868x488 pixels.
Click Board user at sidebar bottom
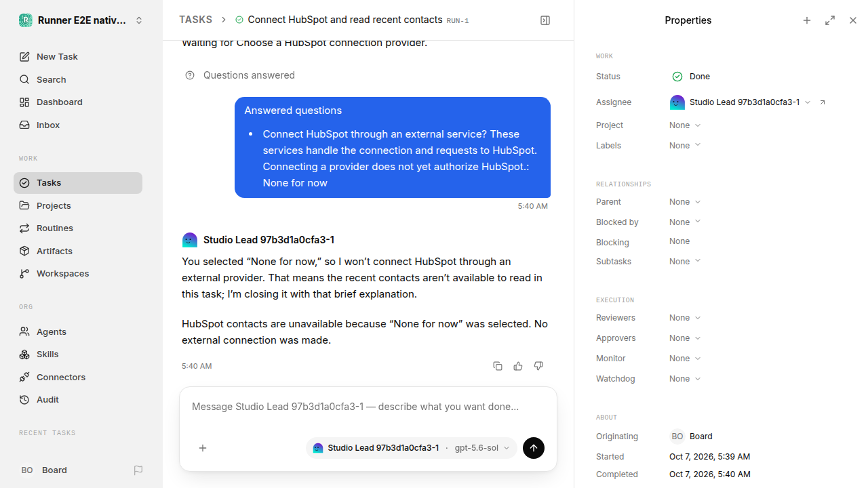point(45,470)
